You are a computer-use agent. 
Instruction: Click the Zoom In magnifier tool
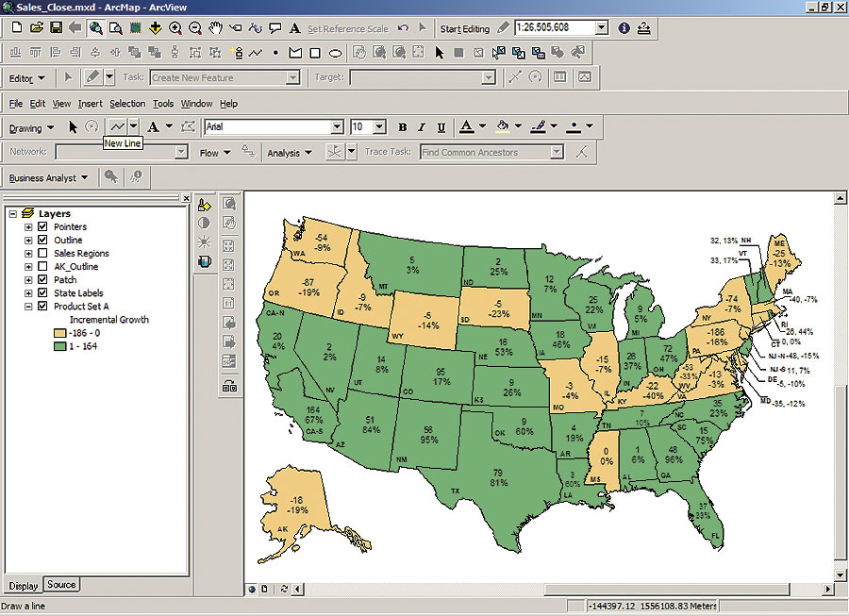pos(175,28)
